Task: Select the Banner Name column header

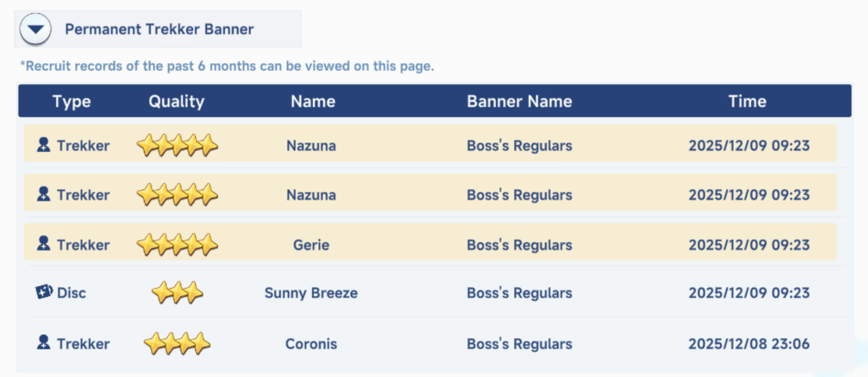Action: [520, 102]
